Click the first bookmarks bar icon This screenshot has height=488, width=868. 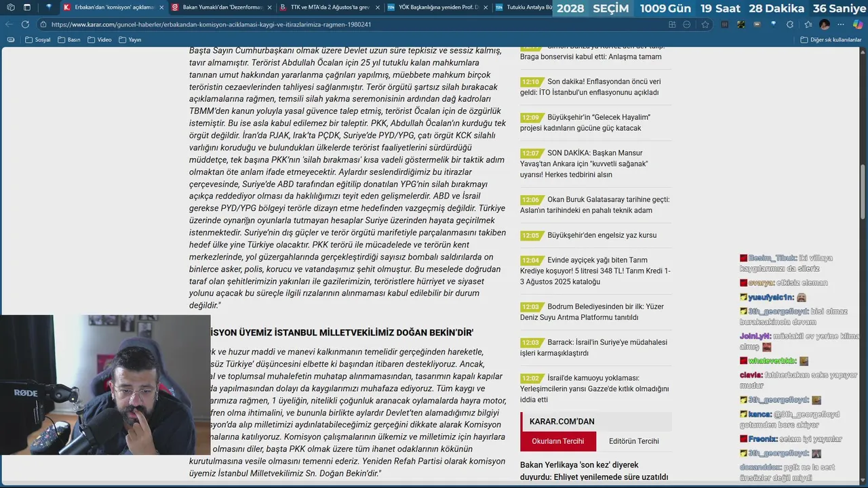(x=10, y=40)
